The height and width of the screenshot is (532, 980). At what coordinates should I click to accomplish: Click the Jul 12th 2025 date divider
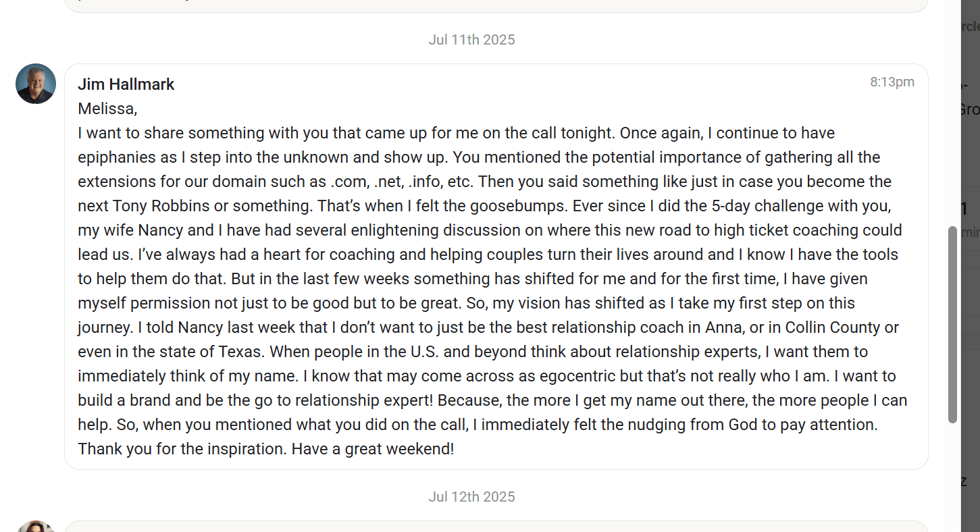pos(471,497)
